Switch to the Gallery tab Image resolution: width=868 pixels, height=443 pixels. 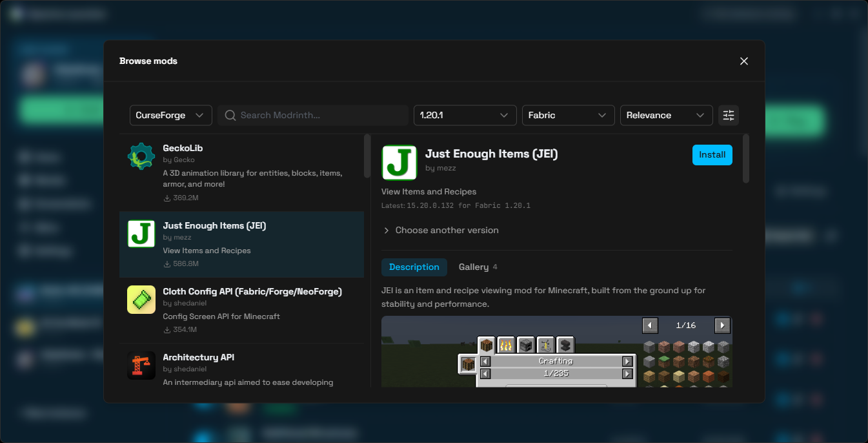point(478,267)
